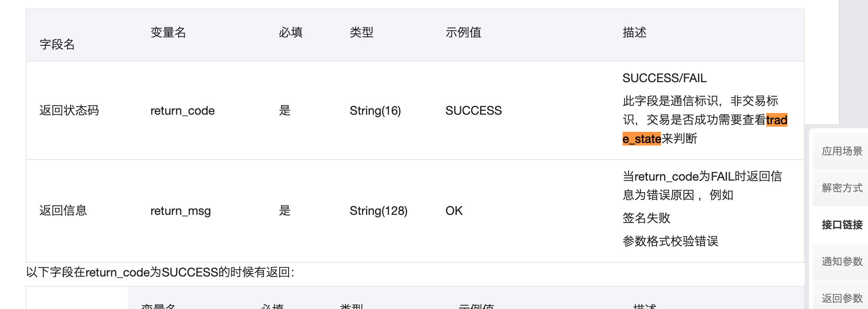This screenshot has width=868, height=309.
Task: Click the return_code variable name cell
Action: point(182,111)
